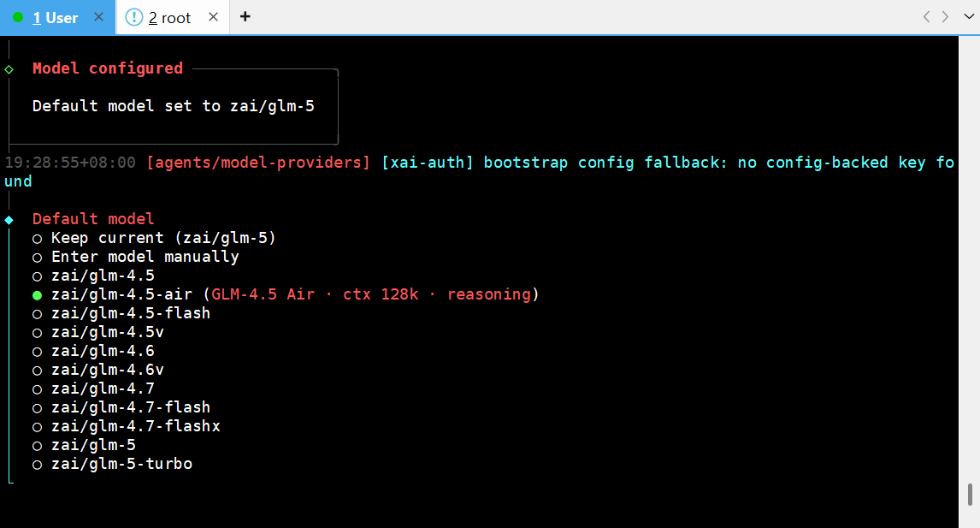
Task: Open a new tab with plus icon
Action: [x=245, y=17]
